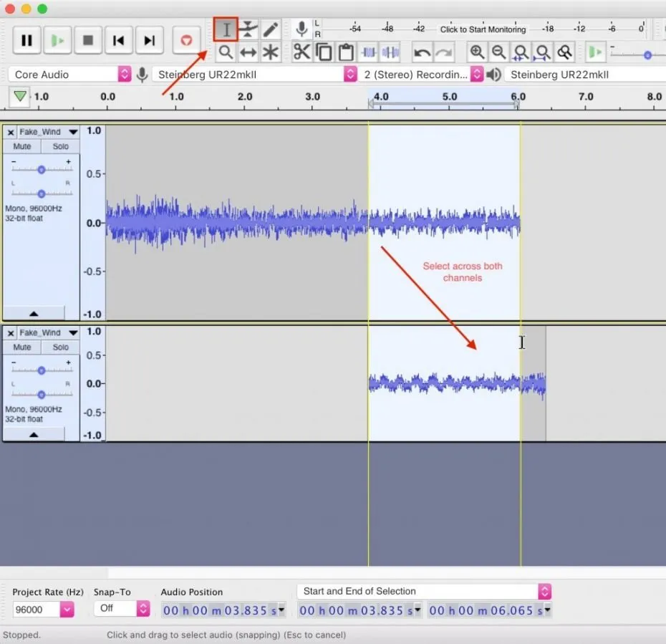Activate the Zoom magnifier tool
The image size is (666, 644).
pyautogui.click(x=226, y=52)
